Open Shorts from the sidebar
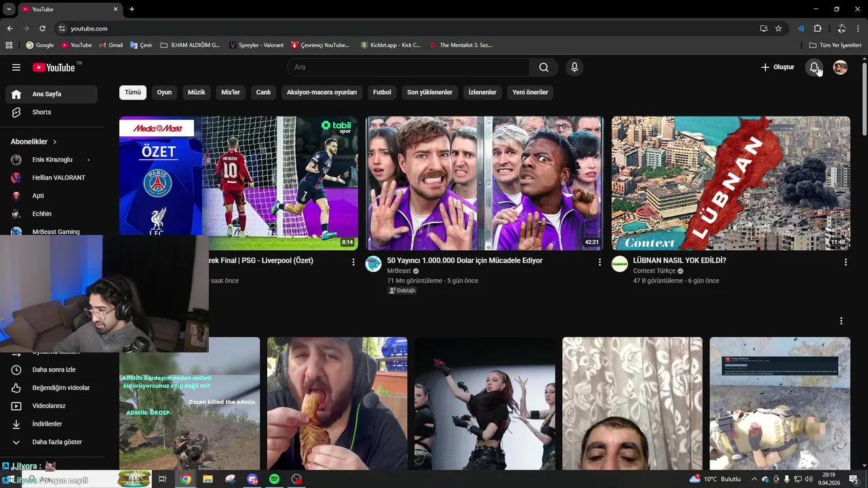The width and height of the screenshot is (868, 488). pos(52,112)
